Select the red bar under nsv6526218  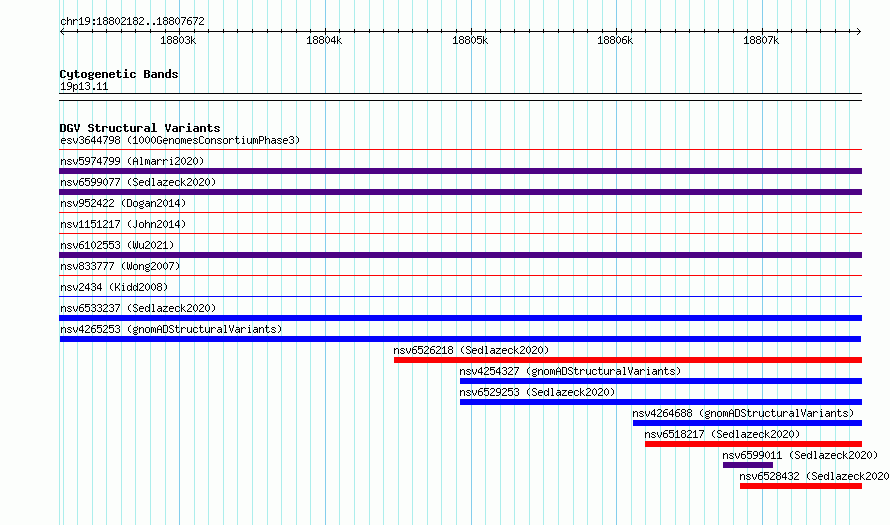(628, 360)
